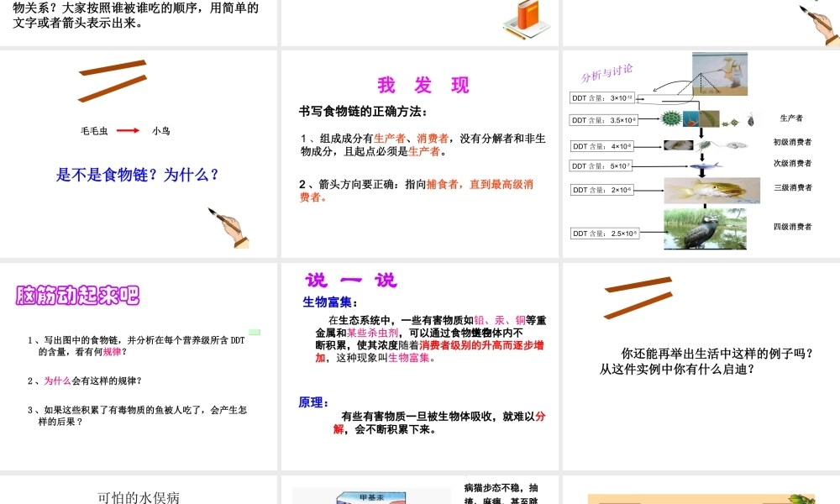Click the 分析与讨论 heading text
840x504 pixels.
(607, 73)
